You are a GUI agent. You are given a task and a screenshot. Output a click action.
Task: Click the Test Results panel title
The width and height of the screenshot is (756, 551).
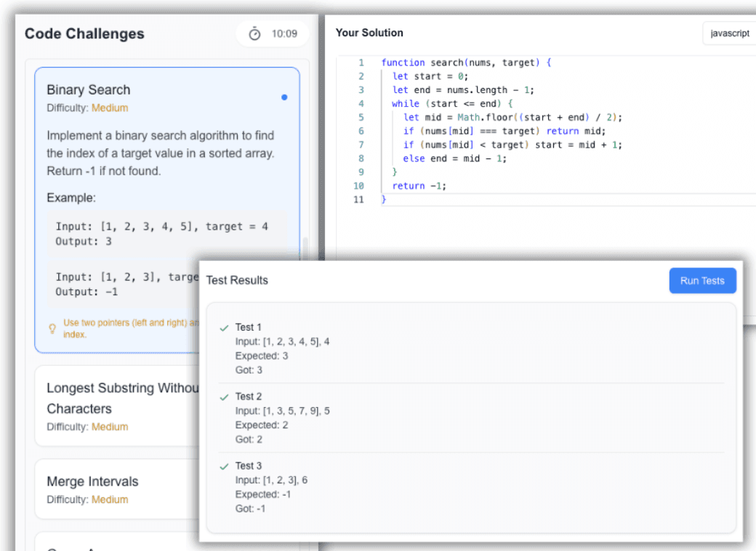tap(238, 280)
